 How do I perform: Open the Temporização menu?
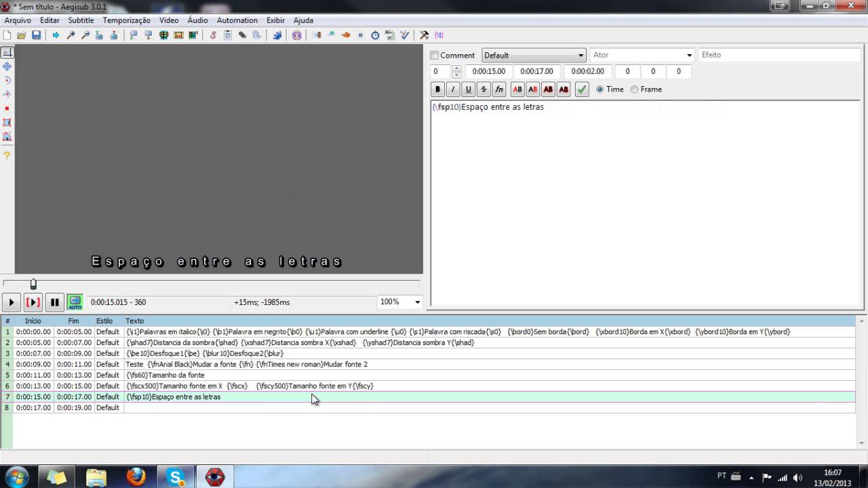pos(127,20)
